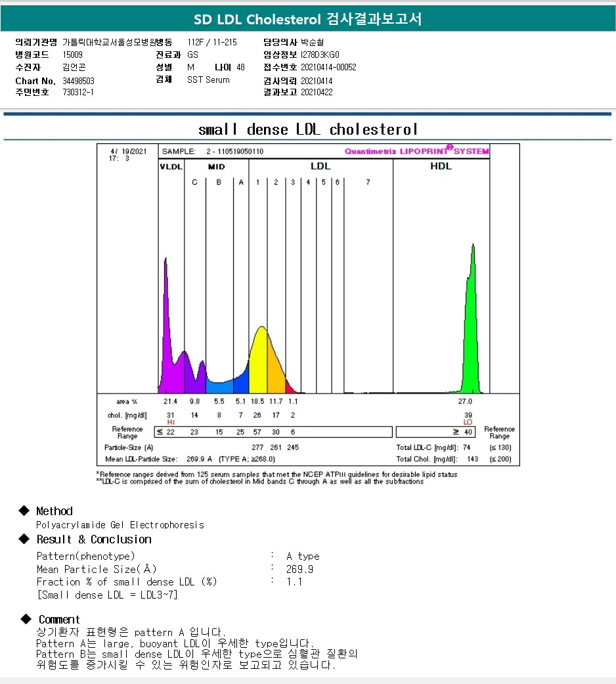Click the 'Result & Conclusion' heading
The width and height of the screenshot is (616, 684).
94,539
